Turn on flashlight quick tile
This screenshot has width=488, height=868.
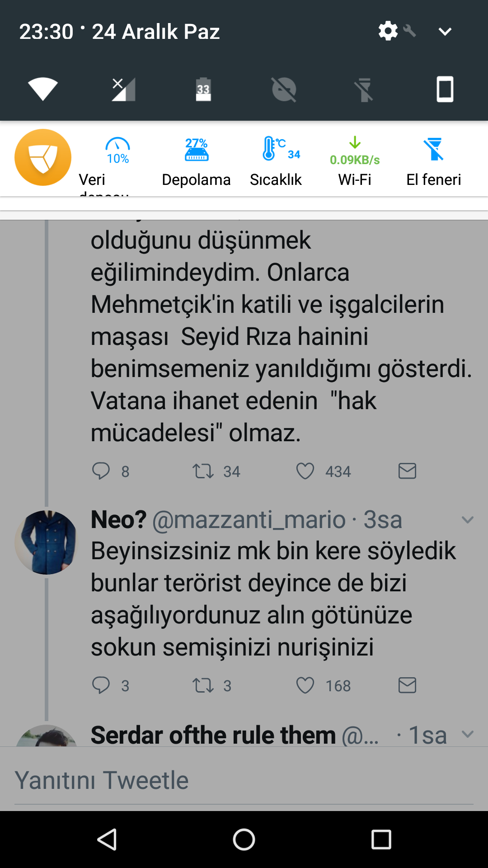364,89
